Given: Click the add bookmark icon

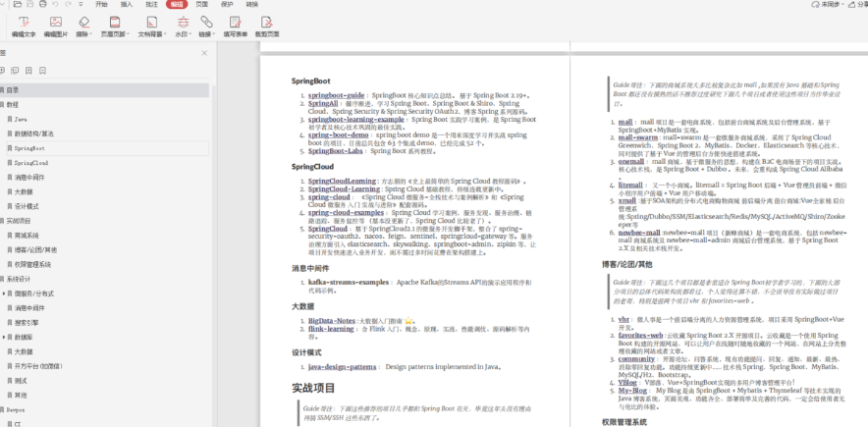Looking at the screenshot, I should (28, 71).
